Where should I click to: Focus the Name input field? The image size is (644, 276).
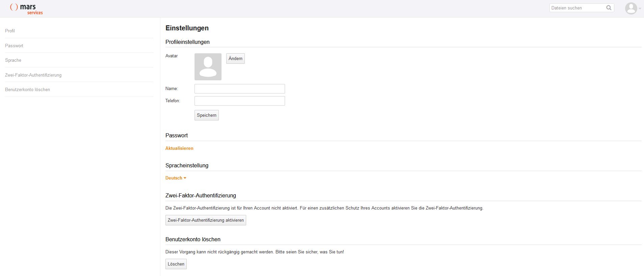click(x=239, y=89)
